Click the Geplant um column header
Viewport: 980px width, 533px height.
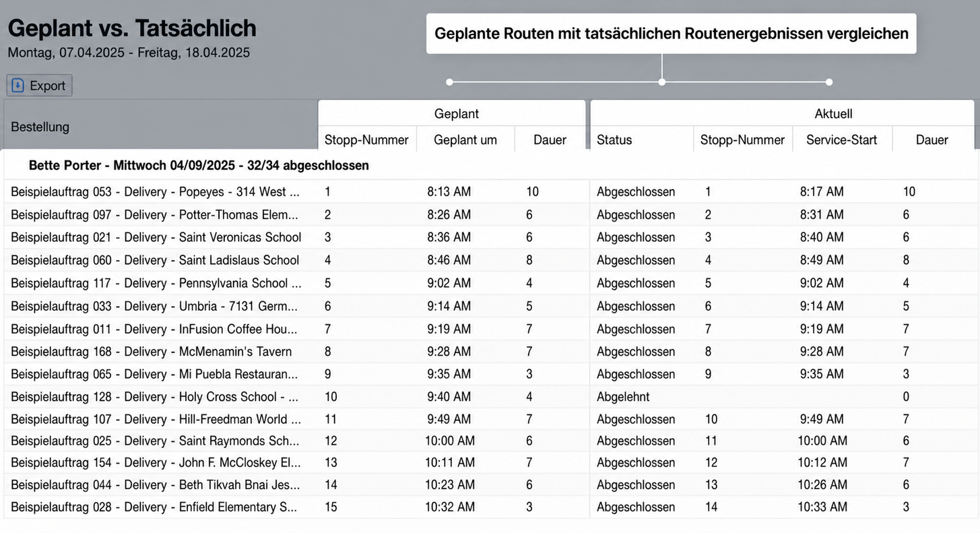pyautogui.click(x=465, y=139)
